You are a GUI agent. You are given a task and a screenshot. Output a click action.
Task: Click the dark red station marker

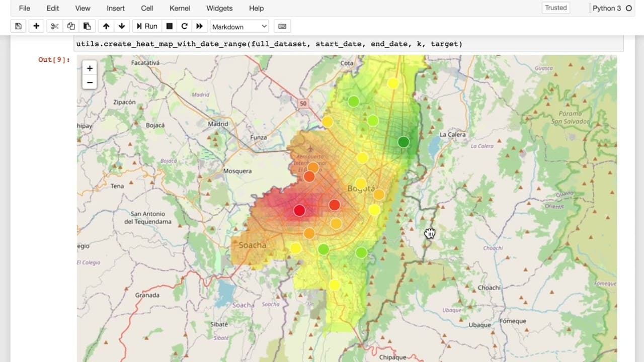(299, 210)
